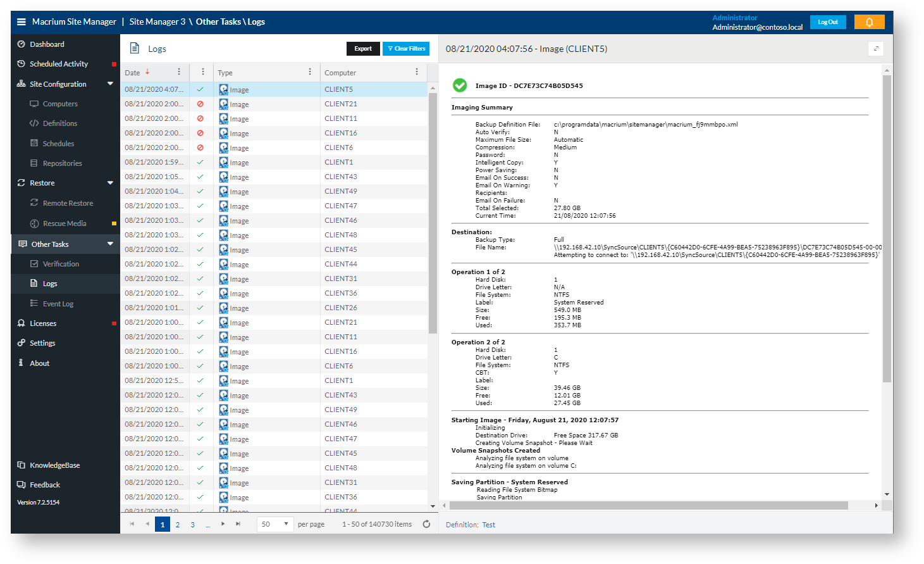Click Site Manager 3 breadcrumb
The height and width of the screenshot is (564, 924).
[x=157, y=22]
